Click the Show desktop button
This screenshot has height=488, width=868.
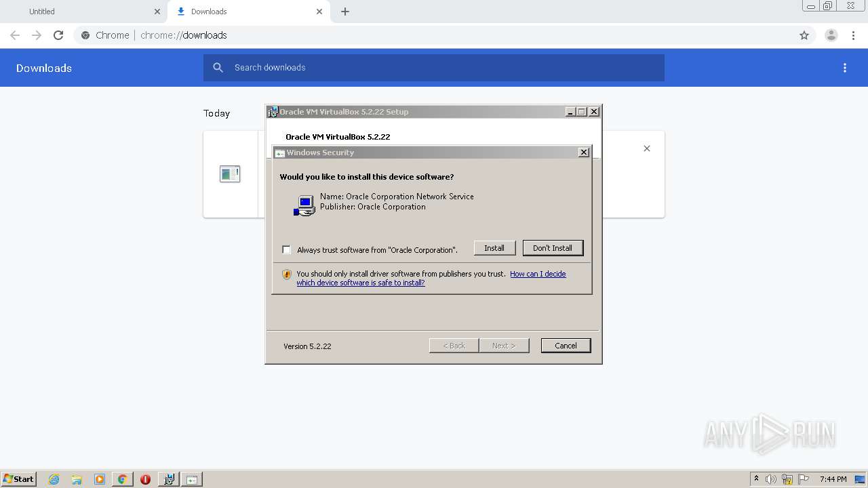(x=861, y=479)
